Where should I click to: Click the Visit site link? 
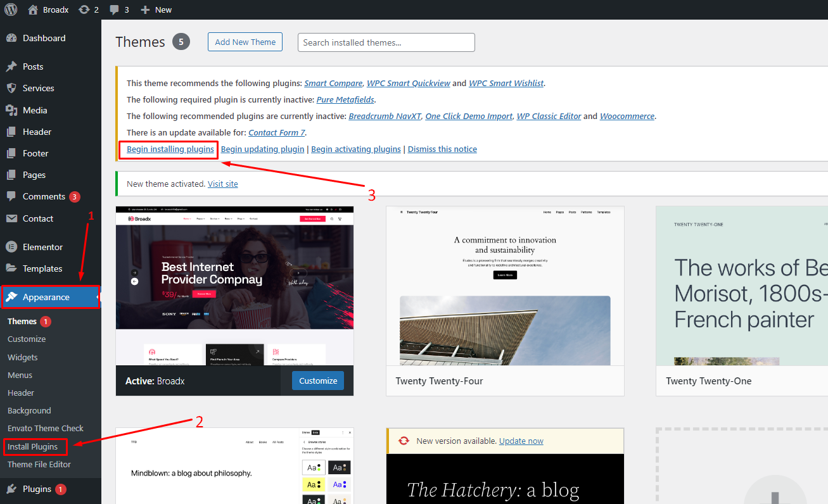(x=223, y=184)
